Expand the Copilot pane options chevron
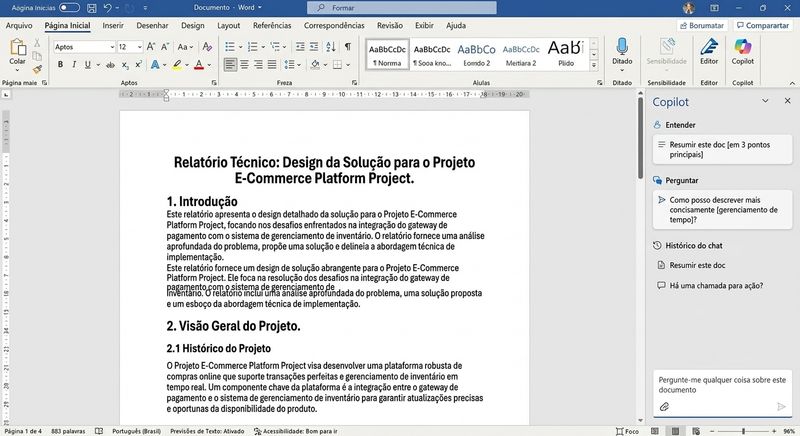 click(x=765, y=101)
